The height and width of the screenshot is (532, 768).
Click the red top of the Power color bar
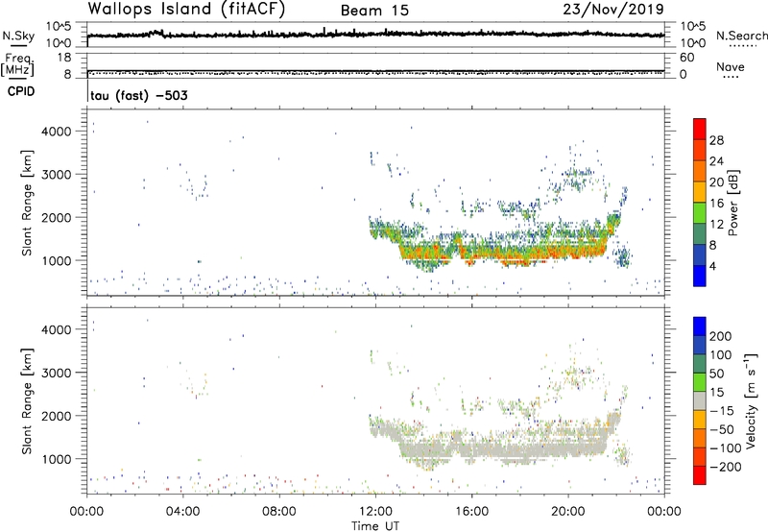[700, 129]
